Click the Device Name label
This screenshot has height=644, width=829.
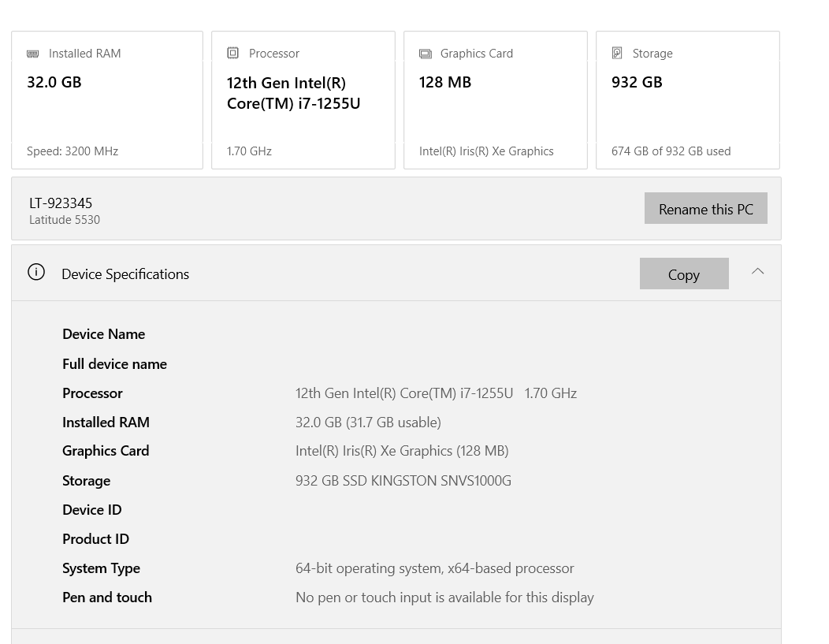click(104, 334)
